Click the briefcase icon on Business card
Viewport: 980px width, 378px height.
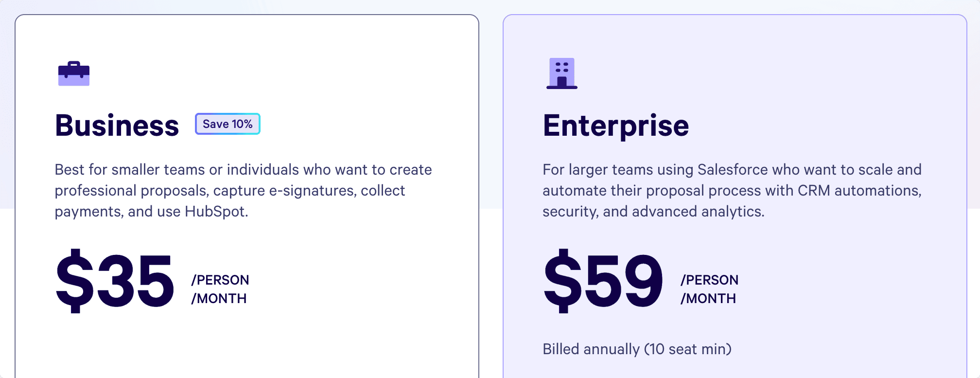point(74,73)
